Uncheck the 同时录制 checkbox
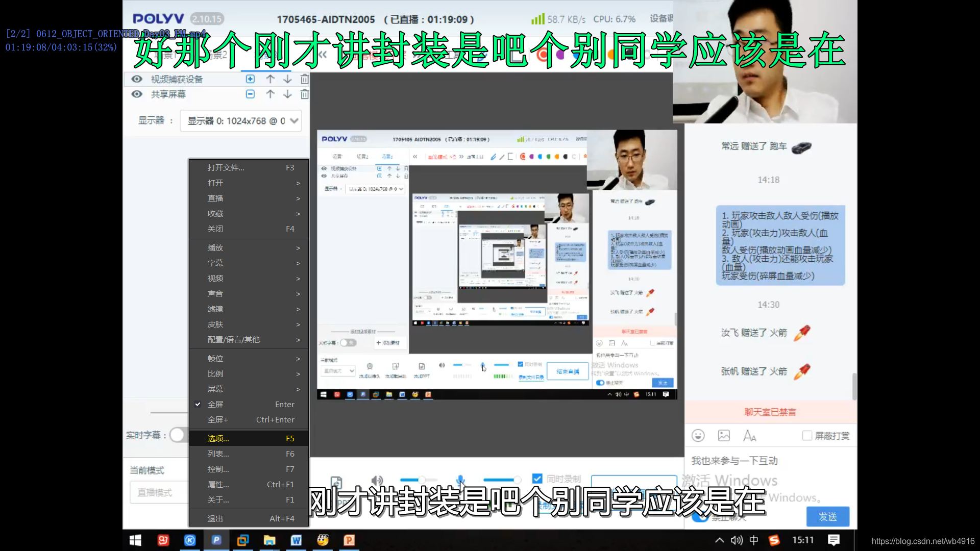 coord(537,479)
